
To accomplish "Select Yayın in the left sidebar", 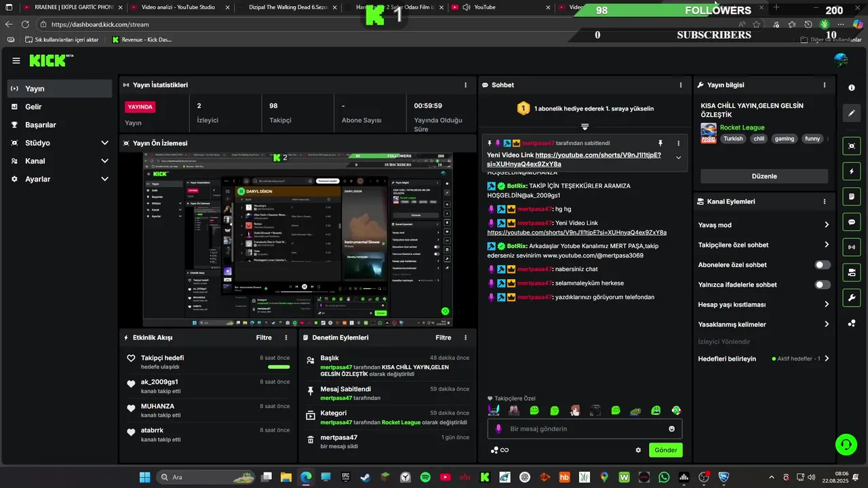I will tap(60, 89).
